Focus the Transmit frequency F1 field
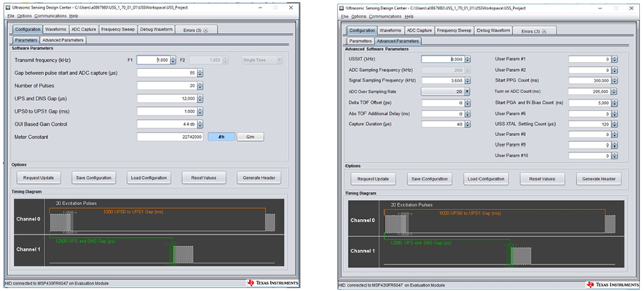Screen dimensions: 644x291 (x=153, y=60)
